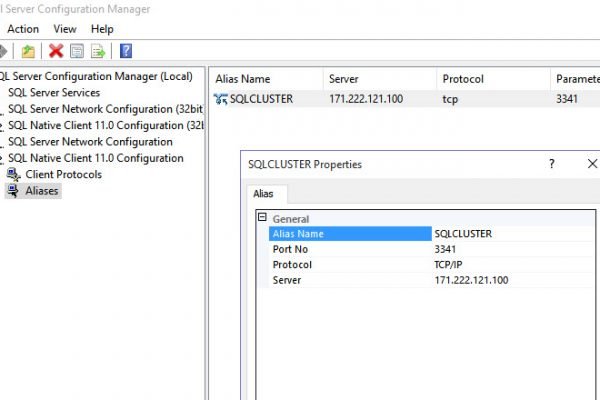600x400 pixels.
Task: Select the Protocol property row label
Action: click(x=292, y=265)
